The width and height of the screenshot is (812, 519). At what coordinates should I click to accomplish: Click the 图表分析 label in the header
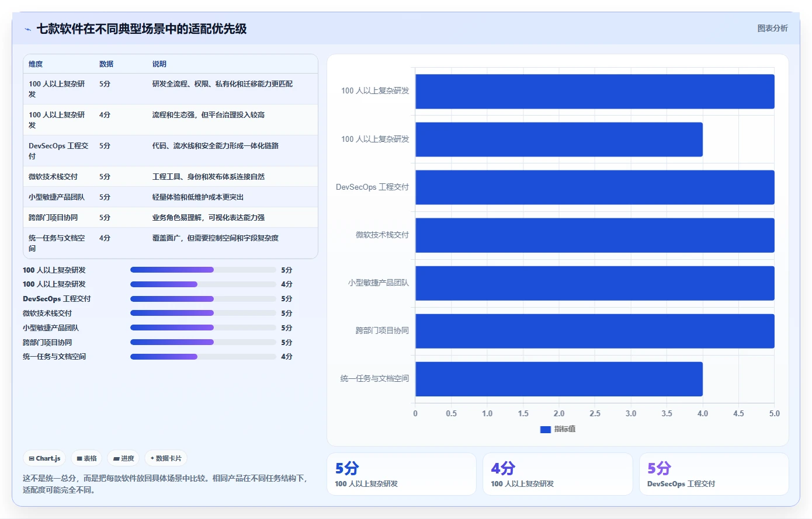pyautogui.click(x=772, y=28)
